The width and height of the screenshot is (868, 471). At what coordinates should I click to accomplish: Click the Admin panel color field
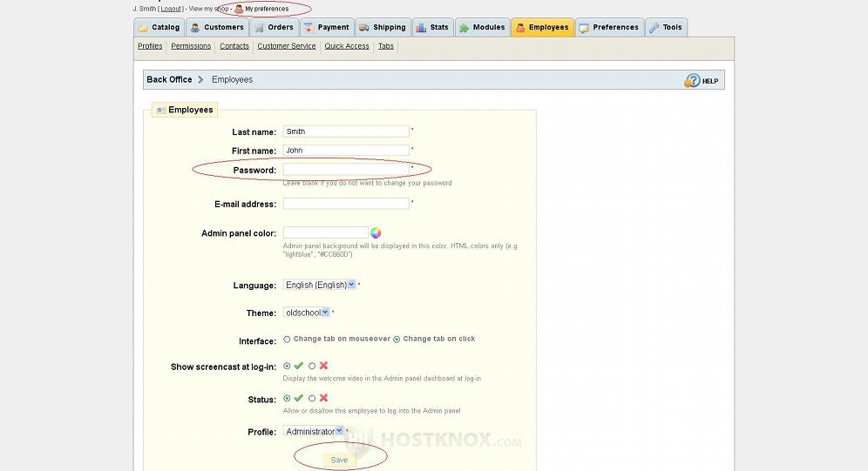click(325, 232)
